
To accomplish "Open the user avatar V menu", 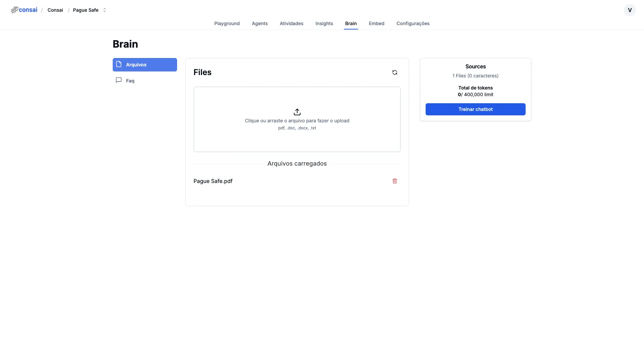I will point(630,10).
